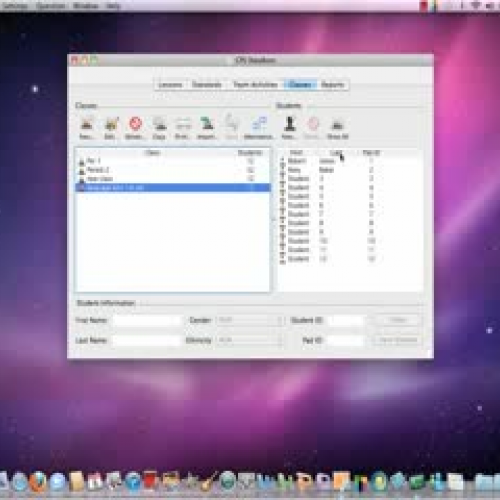Viewport: 500px width, 500px height.
Task: Select the 'Student 8' row
Action: point(350,223)
